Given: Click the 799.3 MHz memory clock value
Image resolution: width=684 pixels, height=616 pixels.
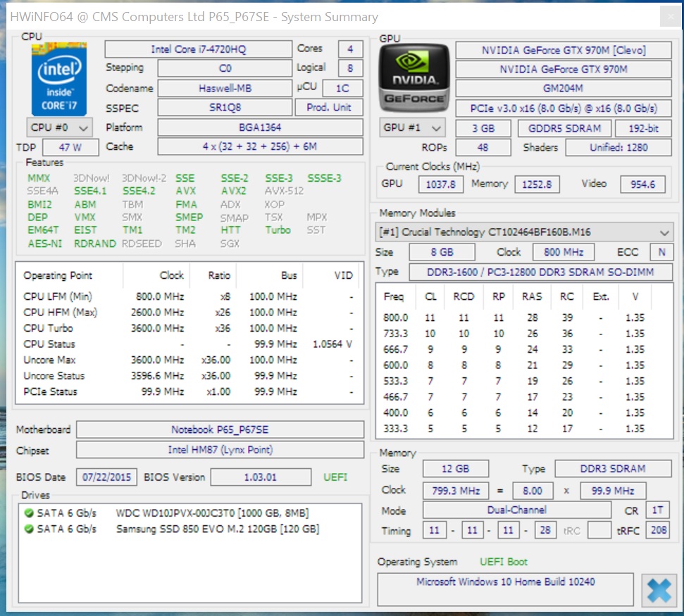Looking at the screenshot, I should 456,491.
